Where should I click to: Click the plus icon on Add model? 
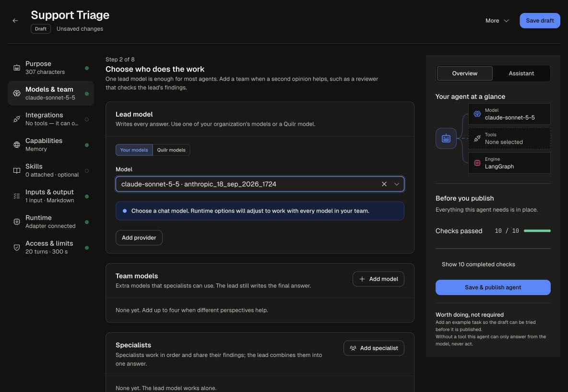[362, 279]
